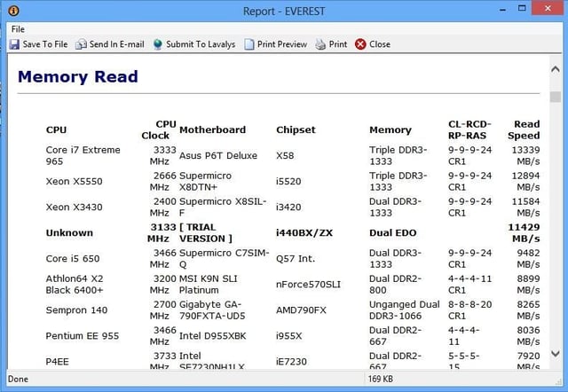
Task: Select the Sempron 140 cell
Action: [x=76, y=310]
